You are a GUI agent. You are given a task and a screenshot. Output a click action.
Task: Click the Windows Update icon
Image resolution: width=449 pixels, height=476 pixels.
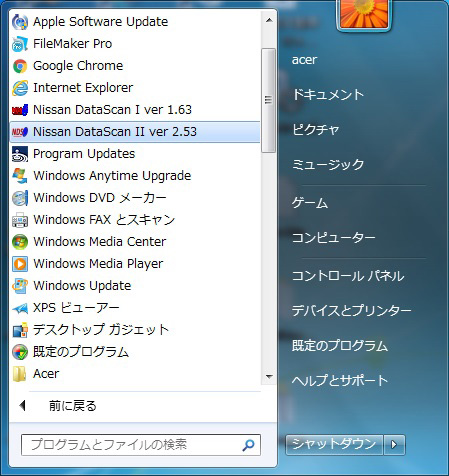tap(20, 286)
